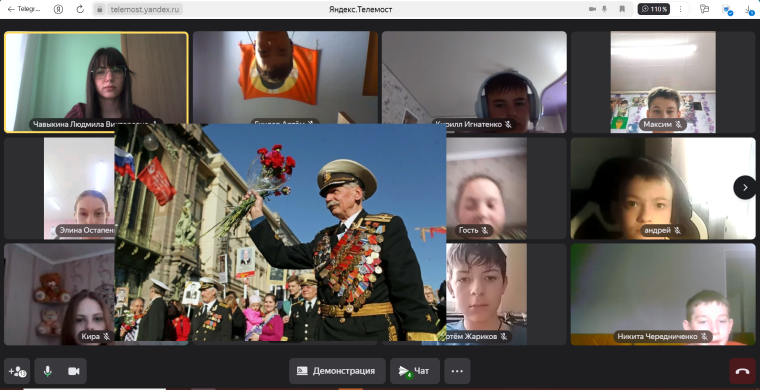Click the site lock security icon
The width and height of the screenshot is (760, 390).
100,9
